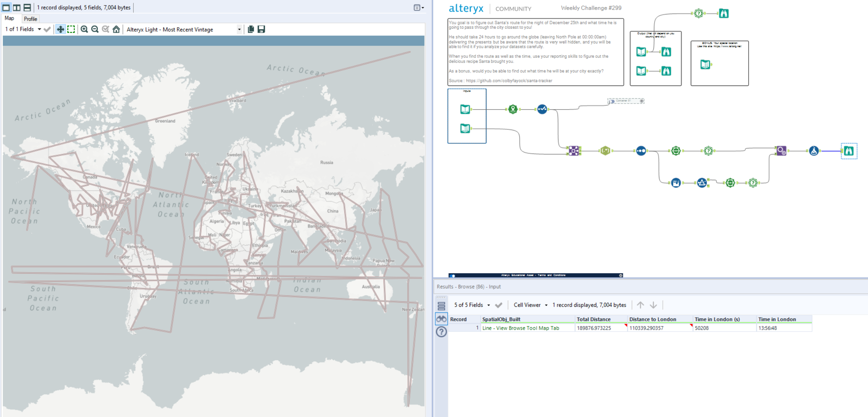Select the 110339.290357 distance cell

coord(660,328)
